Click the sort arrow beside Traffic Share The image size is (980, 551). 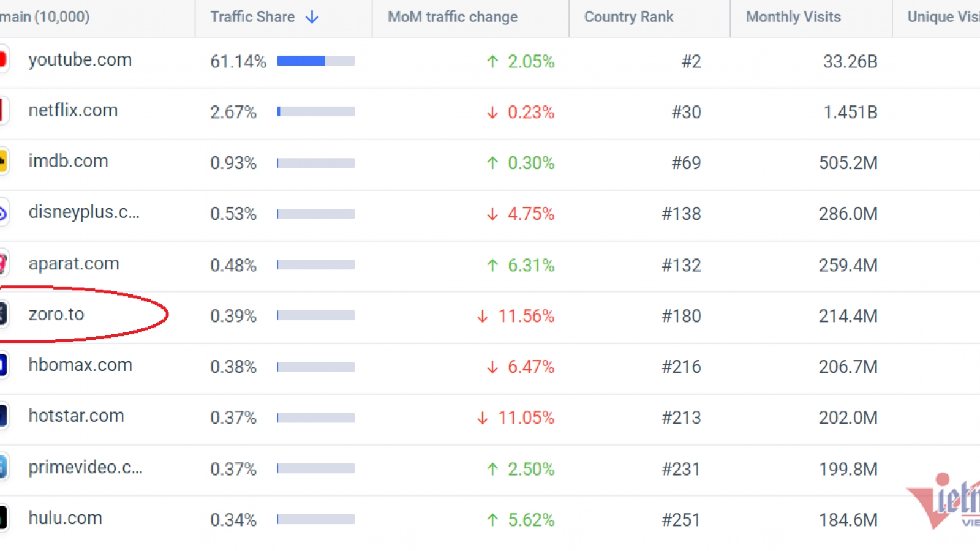coord(312,17)
